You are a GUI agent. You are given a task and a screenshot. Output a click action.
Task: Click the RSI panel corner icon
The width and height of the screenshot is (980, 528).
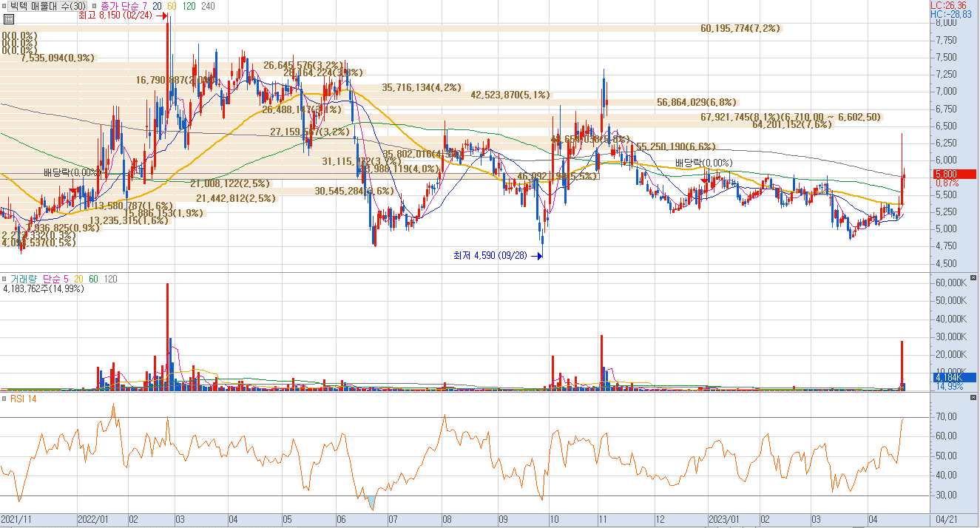[x=973, y=398]
